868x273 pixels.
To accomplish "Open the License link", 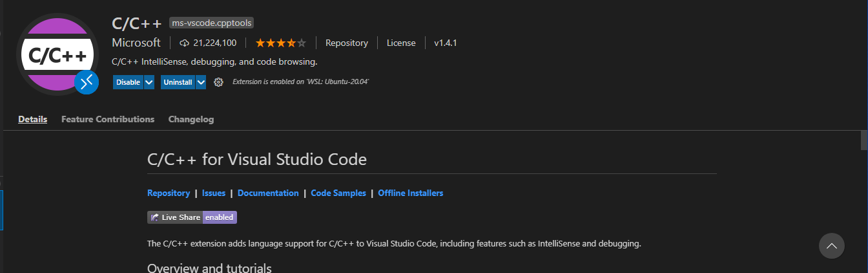I will click(x=401, y=43).
